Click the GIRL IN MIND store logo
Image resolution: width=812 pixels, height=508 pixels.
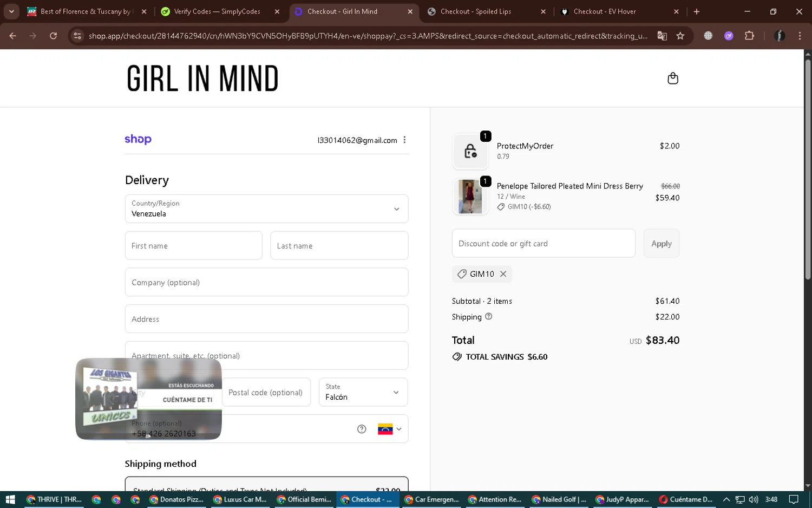click(202, 79)
